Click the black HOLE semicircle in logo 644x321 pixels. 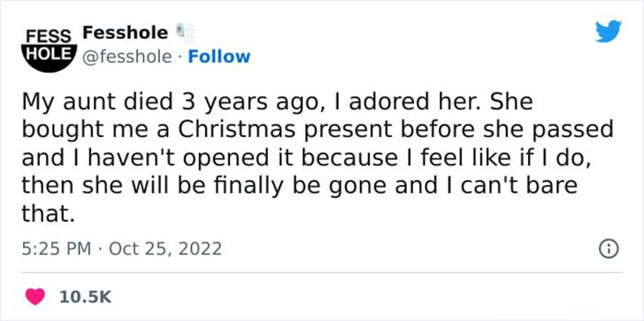click(50, 58)
